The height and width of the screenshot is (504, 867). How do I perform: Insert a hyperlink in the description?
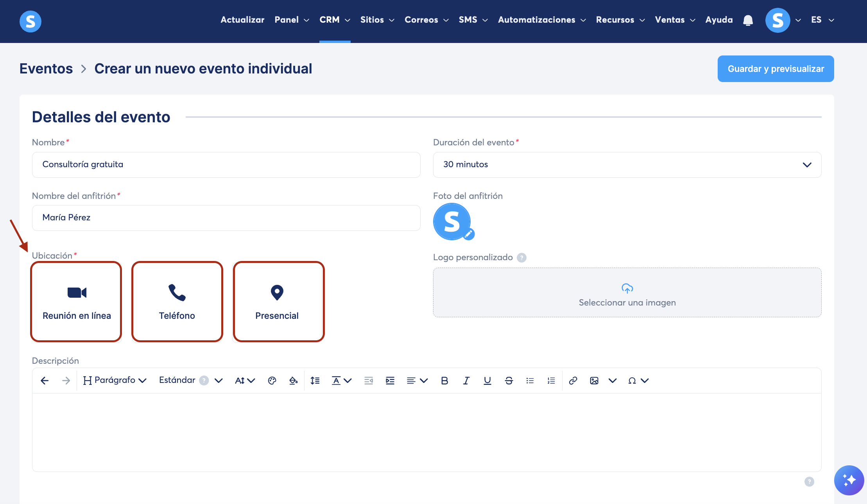coord(573,381)
